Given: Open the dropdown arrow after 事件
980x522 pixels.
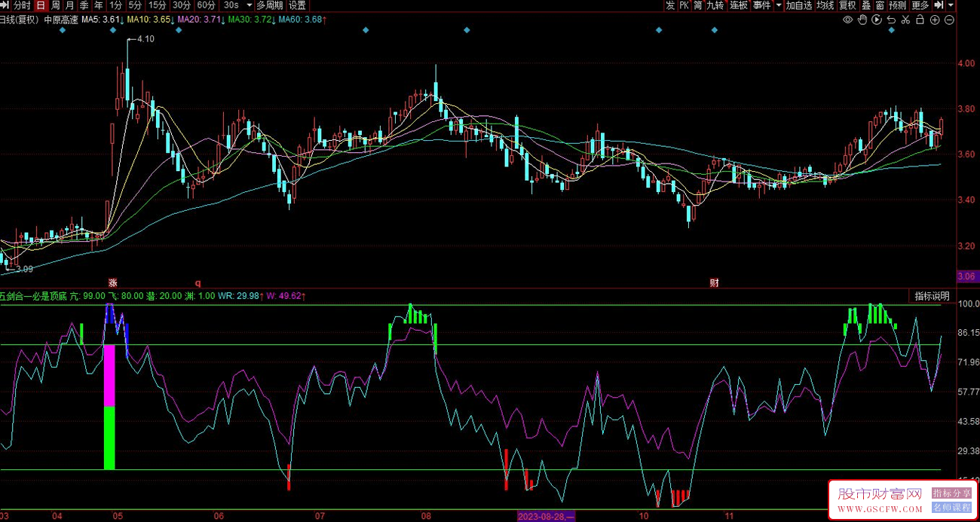Looking at the screenshot, I should pos(778,5).
